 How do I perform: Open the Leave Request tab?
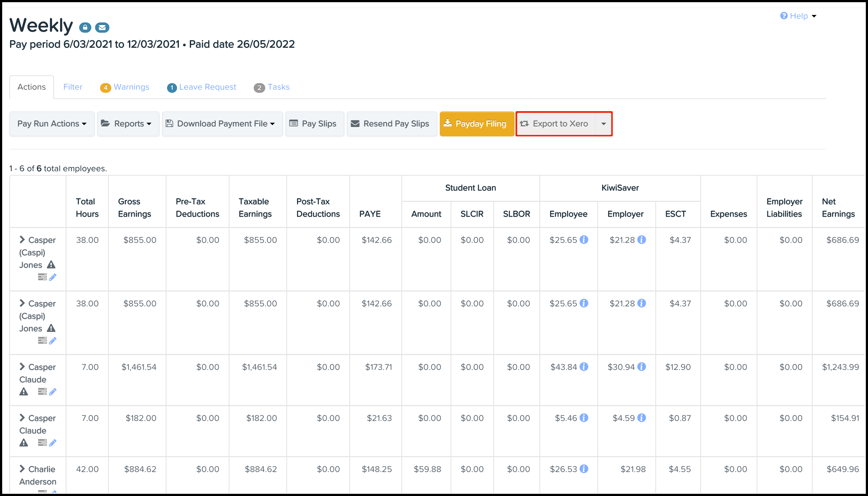click(201, 87)
